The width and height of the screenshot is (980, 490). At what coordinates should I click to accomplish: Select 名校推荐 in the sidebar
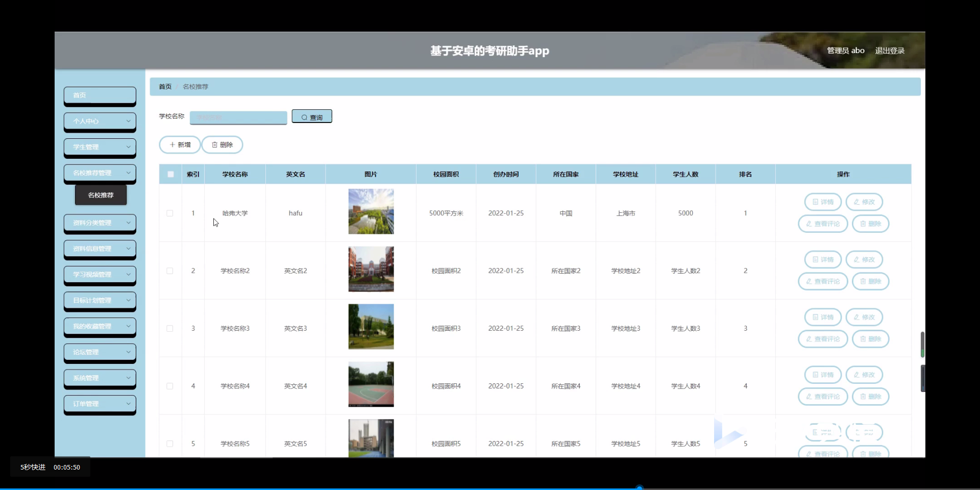tap(100, 195)
